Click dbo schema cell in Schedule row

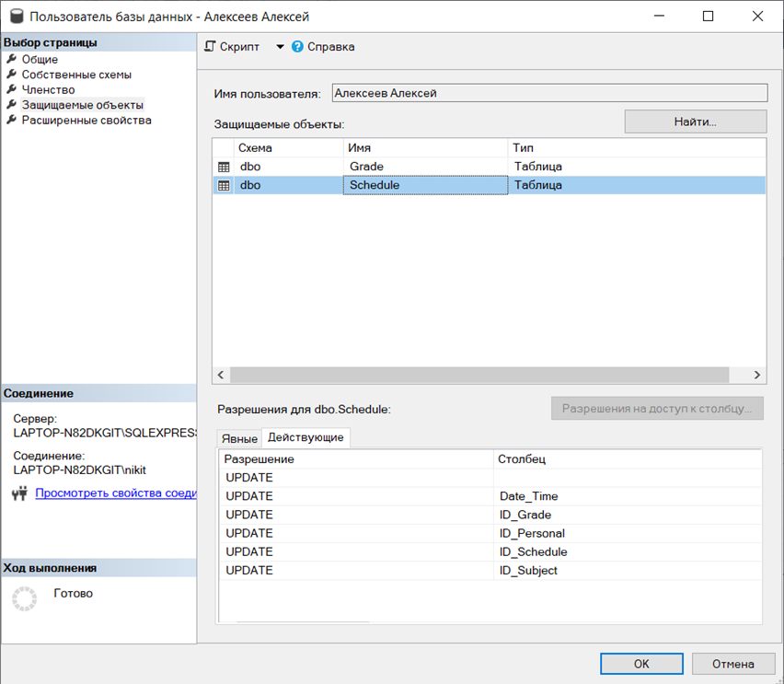(289, 185)
